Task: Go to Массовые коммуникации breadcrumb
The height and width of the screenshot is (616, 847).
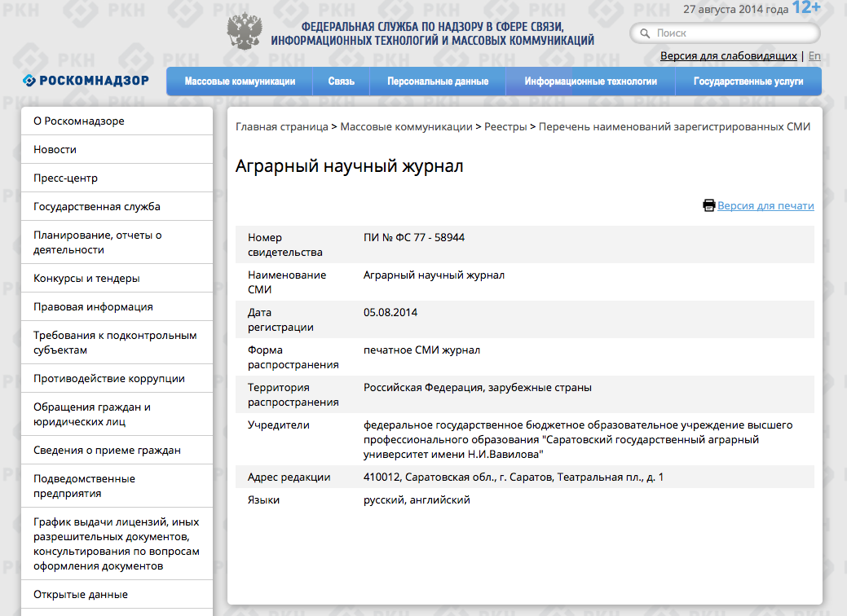Action: pyautogui.click(x=406, y=126)
